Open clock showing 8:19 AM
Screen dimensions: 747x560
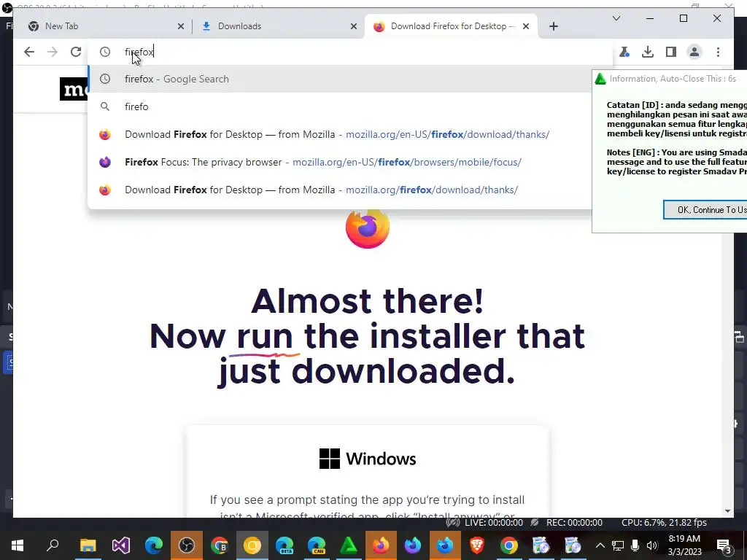pos(684,545)
